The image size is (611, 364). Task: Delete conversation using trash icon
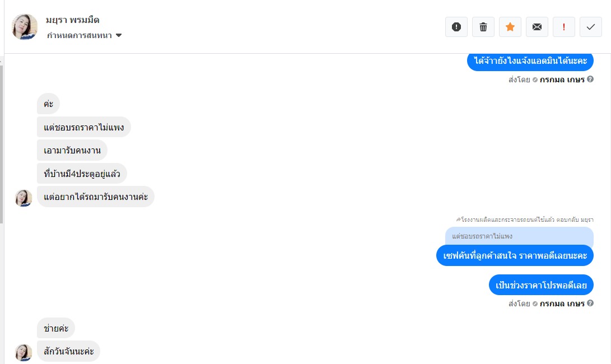(483, 27)
